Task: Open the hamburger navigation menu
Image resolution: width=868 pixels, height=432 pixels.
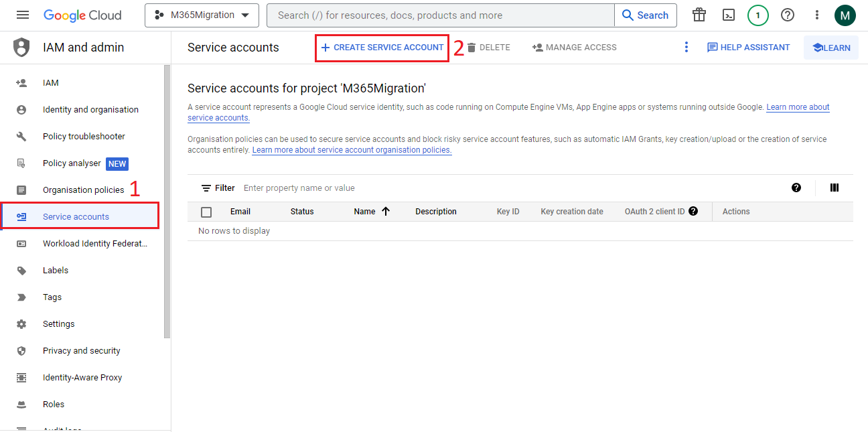Action: coord(23,15)
